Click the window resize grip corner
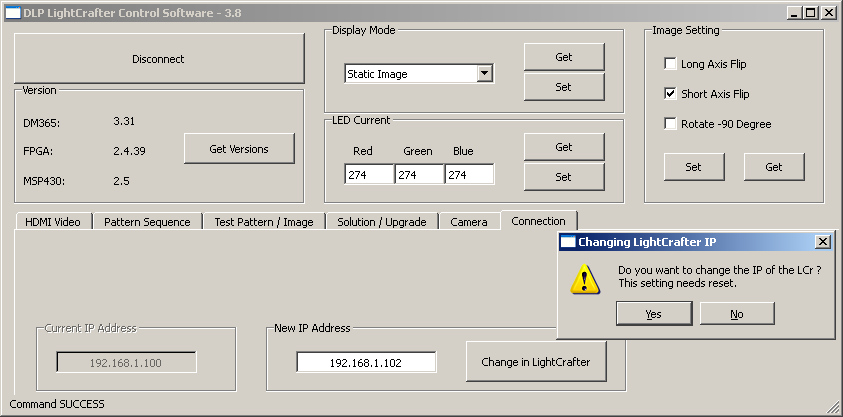 pyautogui.click(x=831, y=406)
